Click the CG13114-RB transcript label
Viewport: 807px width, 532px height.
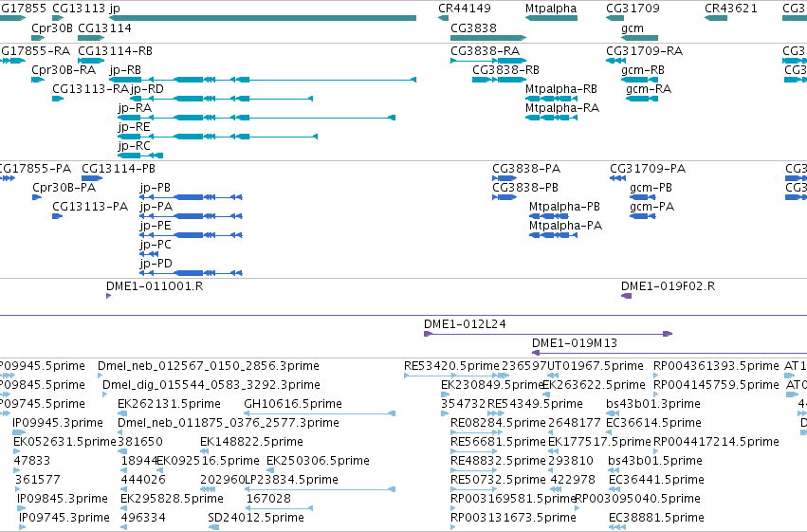[116, 51]
